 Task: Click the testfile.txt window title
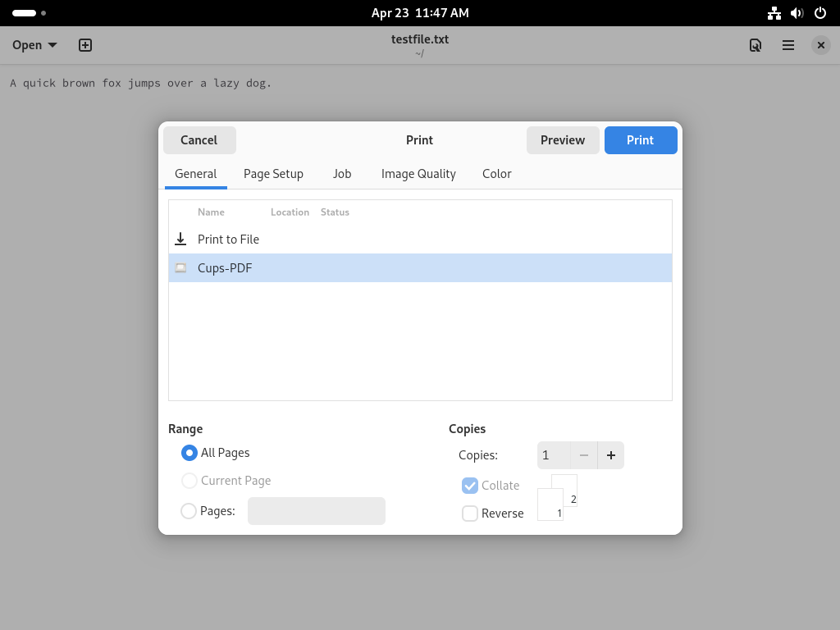click(420, 39)
